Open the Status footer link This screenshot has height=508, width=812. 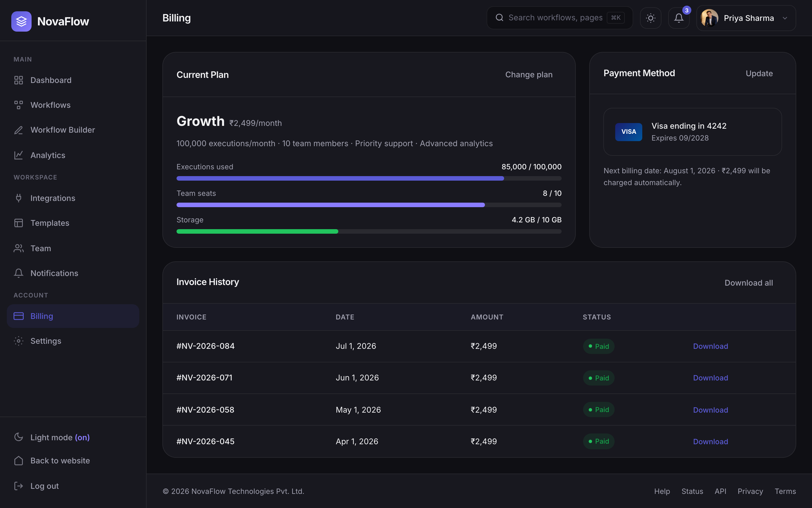pyautogui.click(x=692, y=491)
